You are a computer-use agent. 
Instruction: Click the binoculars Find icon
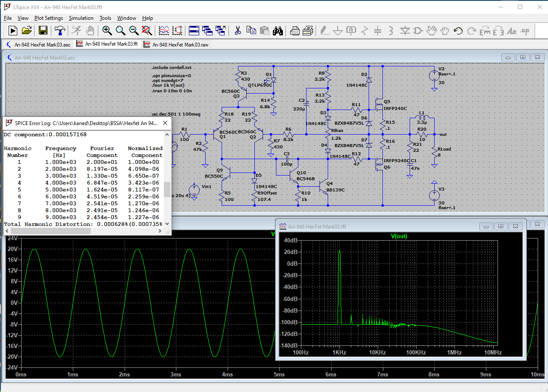(x=278, y=31)
